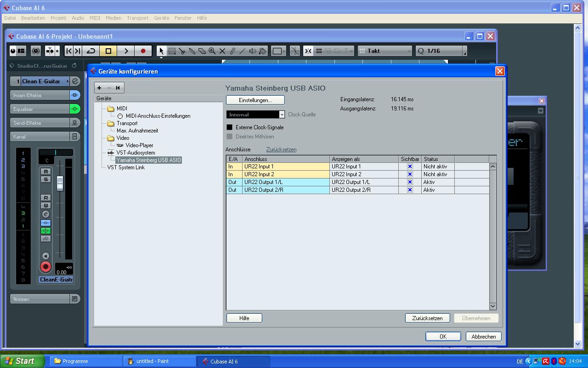This screenshot has height=368, width=588.
Task: Toggle Insert-Effekte bypass icon
Action: (x=75, y=95)
